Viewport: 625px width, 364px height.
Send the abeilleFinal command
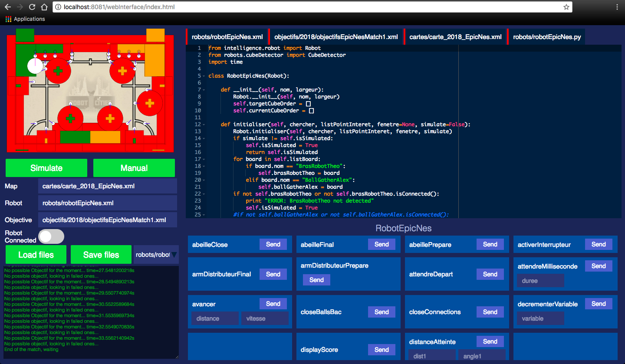point(382,244)
